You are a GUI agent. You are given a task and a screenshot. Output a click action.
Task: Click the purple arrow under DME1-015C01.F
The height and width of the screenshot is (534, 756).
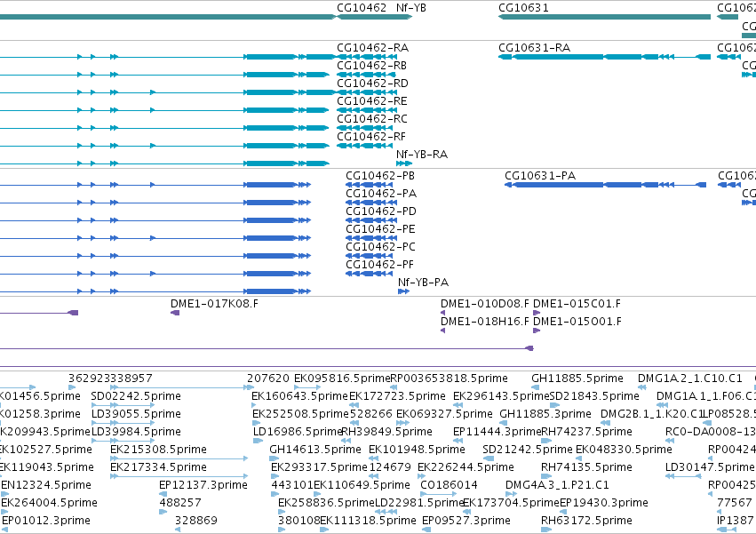[537, 313]
